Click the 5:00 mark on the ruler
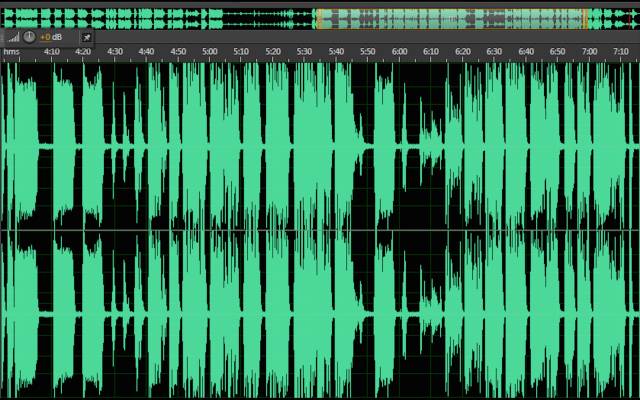 pos(210,51)
